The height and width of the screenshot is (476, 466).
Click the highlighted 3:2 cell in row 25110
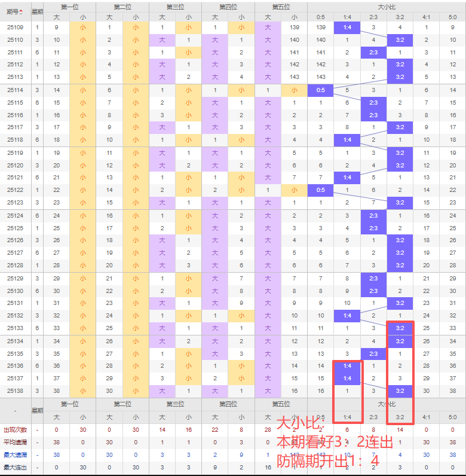point(400,40)
